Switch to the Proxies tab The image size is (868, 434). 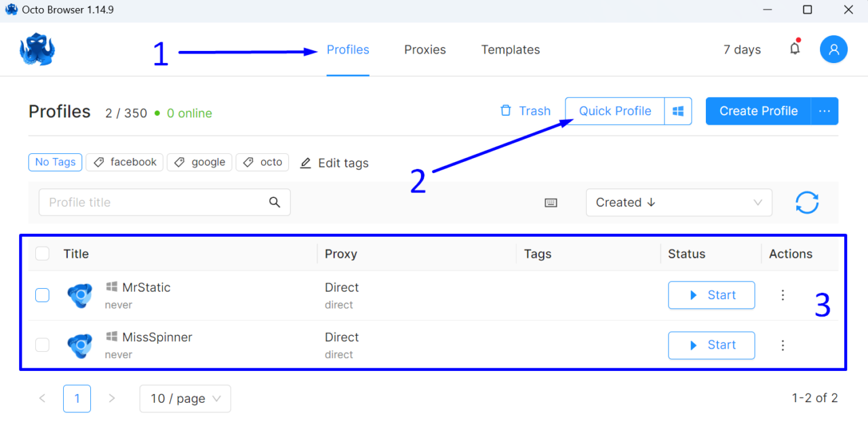[x=425, y=50]
